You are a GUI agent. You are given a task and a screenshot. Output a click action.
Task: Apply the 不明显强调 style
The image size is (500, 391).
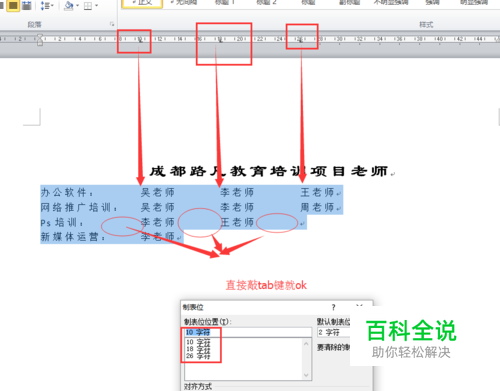pos(391,3)
